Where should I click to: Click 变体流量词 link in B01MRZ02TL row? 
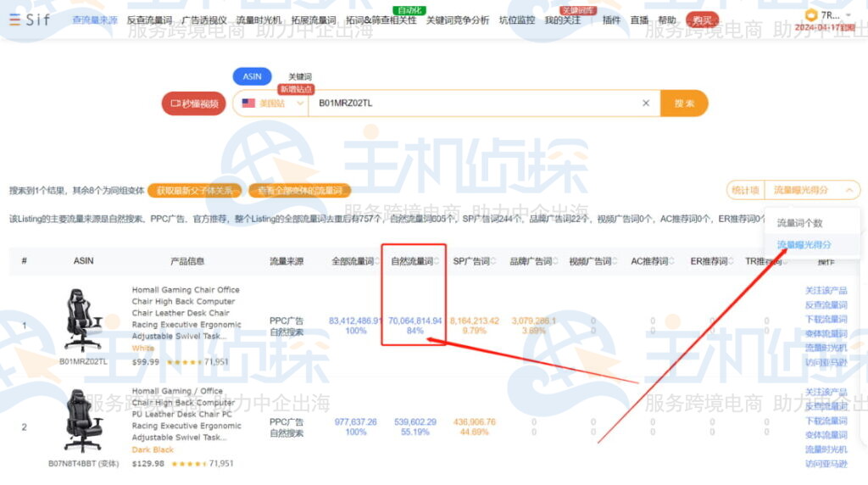point(826,333)
